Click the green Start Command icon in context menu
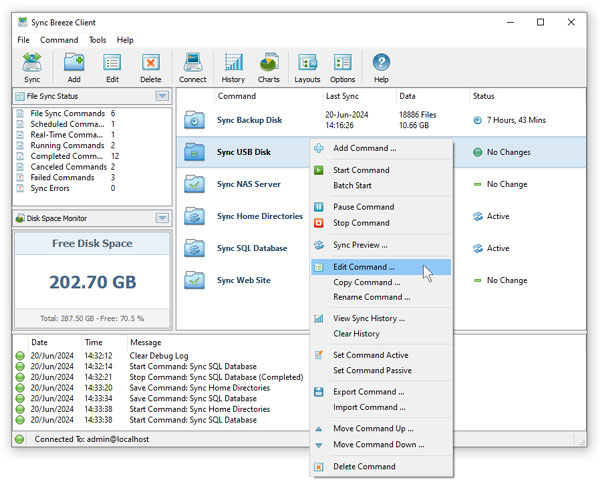Image resolution: width=600 pixels, height=482 pixels. pos(318,170)
